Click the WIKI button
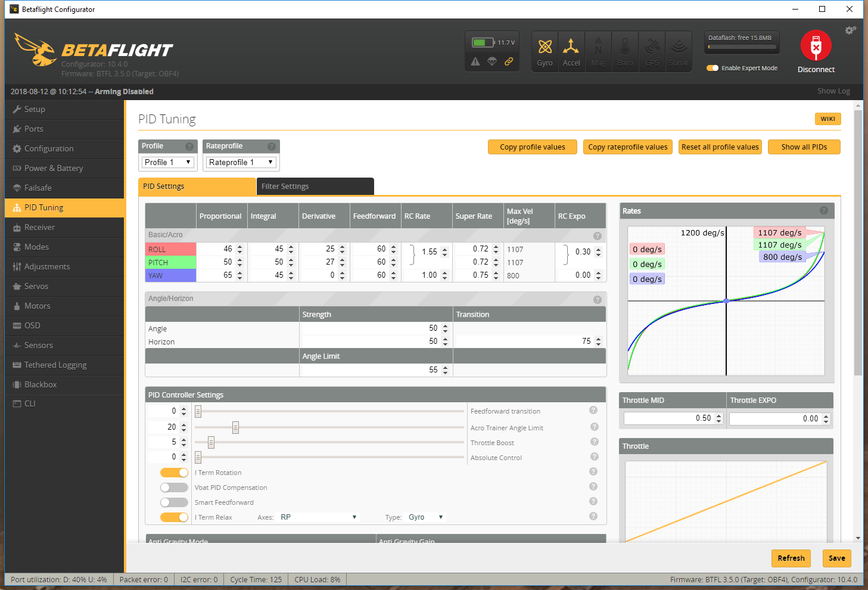Image resolution: width=868 pixels, height=590 pixels. (x=827, y=119)
